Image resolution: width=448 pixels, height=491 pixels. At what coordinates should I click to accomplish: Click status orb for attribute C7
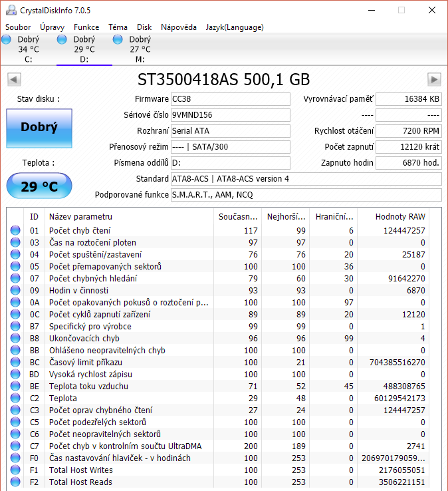pos(15,446)
